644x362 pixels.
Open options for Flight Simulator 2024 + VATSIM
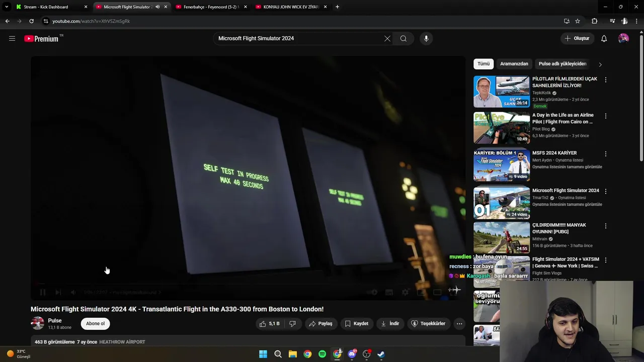coord(606,260)
